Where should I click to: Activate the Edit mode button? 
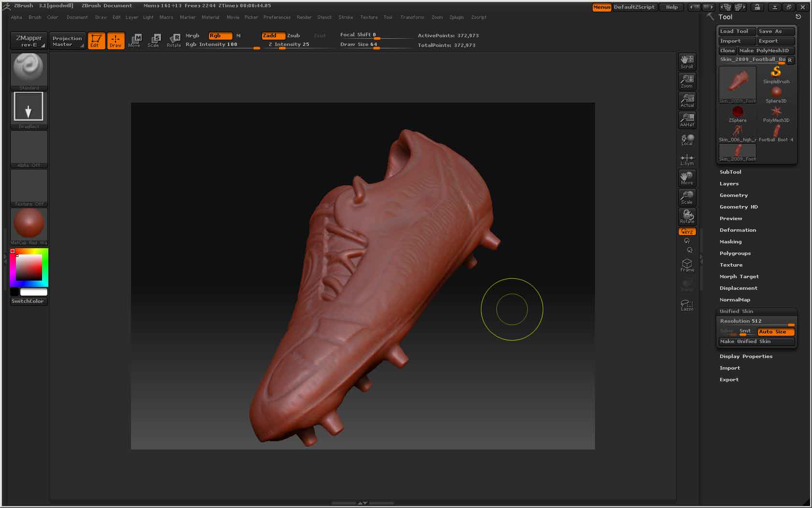(x=96, y=41)
